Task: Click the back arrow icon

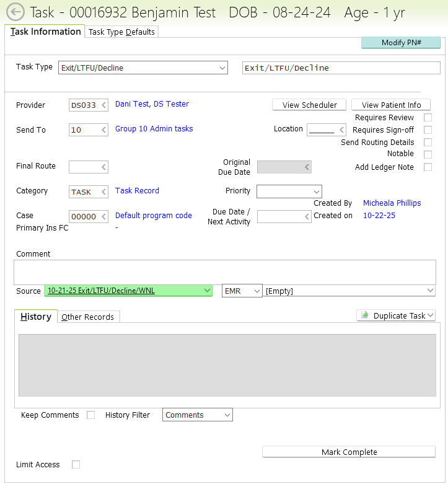Action: (x=15, y=12)
